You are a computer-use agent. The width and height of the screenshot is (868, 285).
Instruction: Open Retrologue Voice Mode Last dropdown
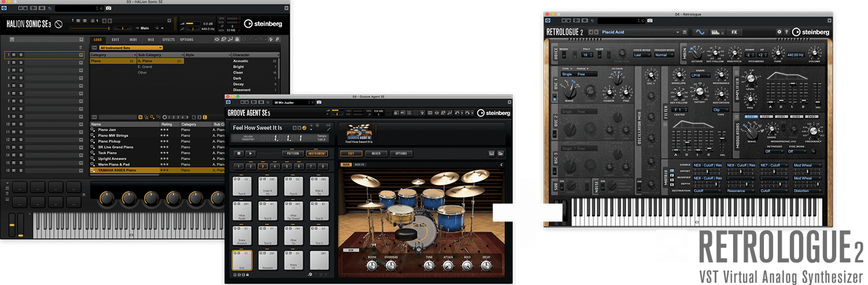click(642, 55)
